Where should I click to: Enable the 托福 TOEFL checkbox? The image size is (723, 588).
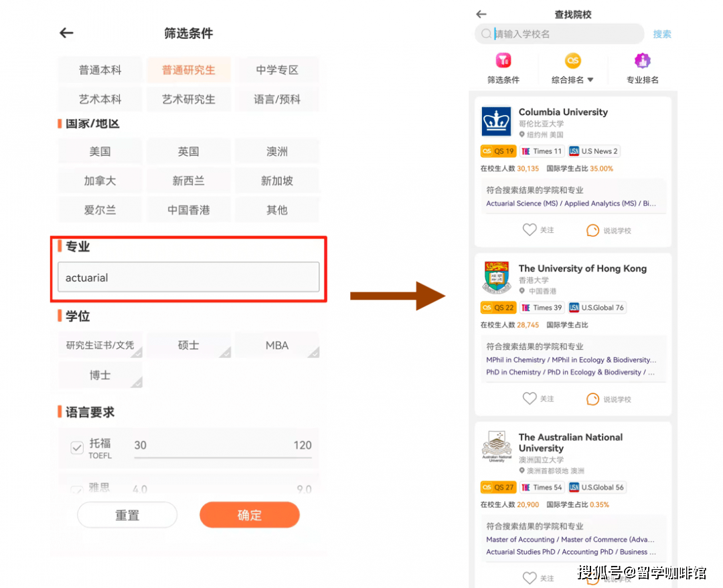(77, 446)
